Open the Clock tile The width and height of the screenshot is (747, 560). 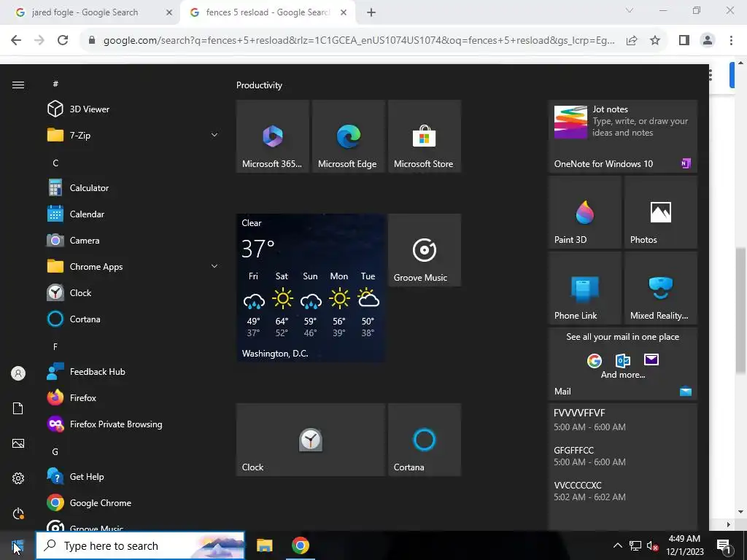[311, 440]
